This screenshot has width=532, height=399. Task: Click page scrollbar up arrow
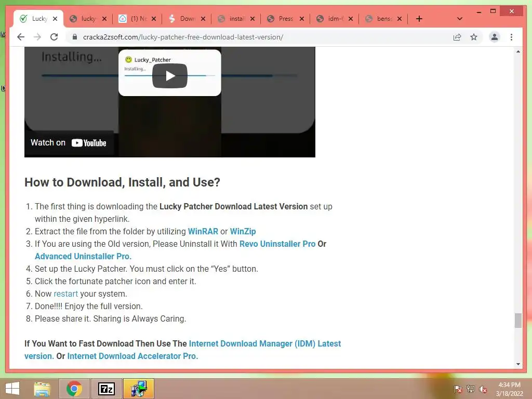coord(518,51)
